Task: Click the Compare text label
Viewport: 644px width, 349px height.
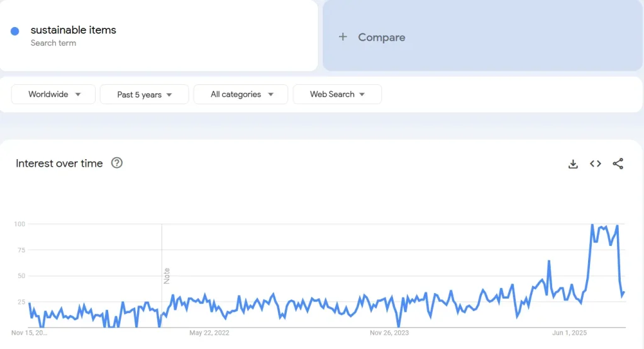Action: tap(382, 37)
